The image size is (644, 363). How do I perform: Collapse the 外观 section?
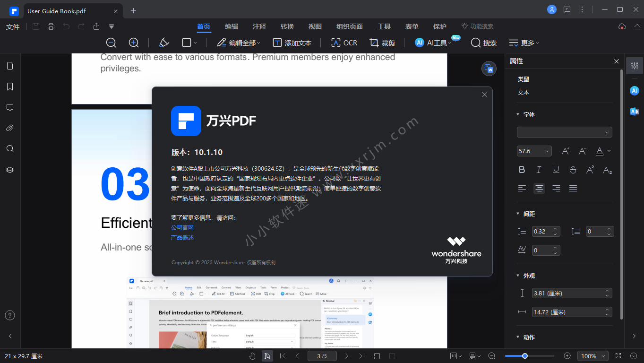tap(518, 276)
